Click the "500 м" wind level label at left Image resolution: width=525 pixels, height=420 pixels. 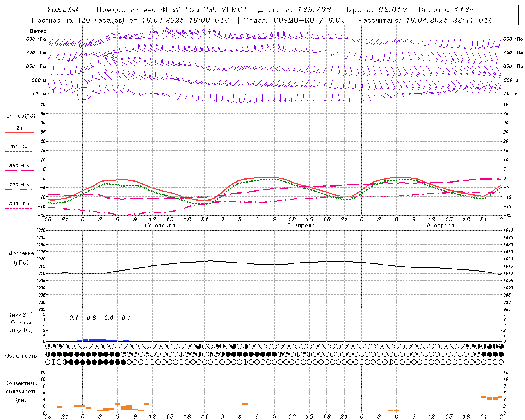point(39,80)
